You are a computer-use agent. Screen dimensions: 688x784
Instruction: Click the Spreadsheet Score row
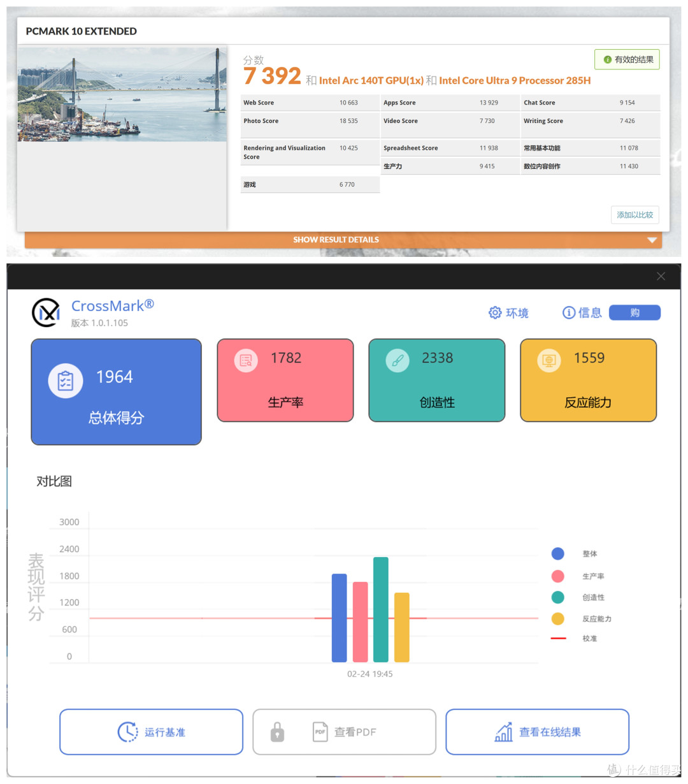[x=450, y=148]
